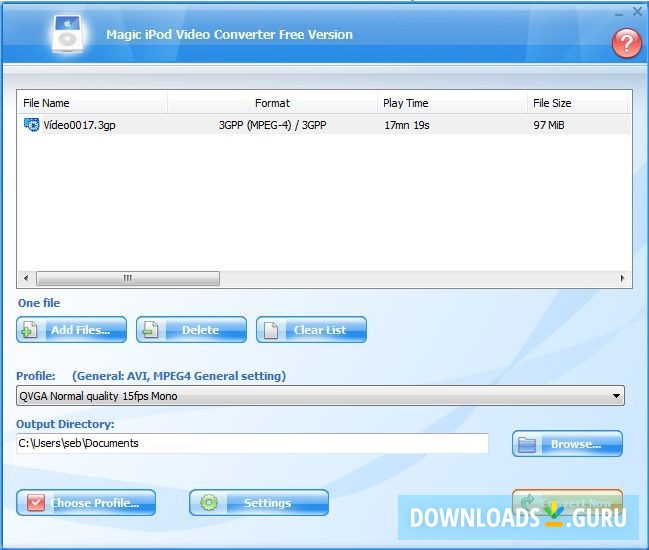This screenshot has height=550, width=649.
Task: Select file row Video0017.3gp
Action: 324,125
